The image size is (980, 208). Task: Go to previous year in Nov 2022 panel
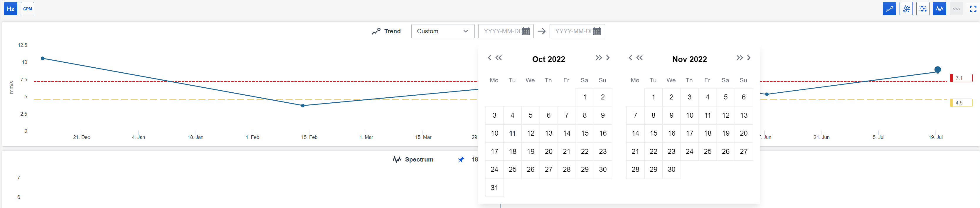coord(639,58)
